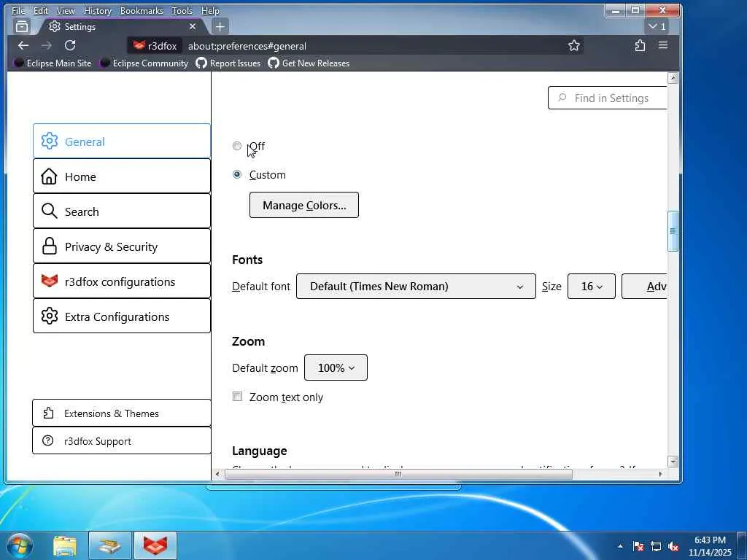Open the extensions puzzle icon in toolbar

pos(640,46)
